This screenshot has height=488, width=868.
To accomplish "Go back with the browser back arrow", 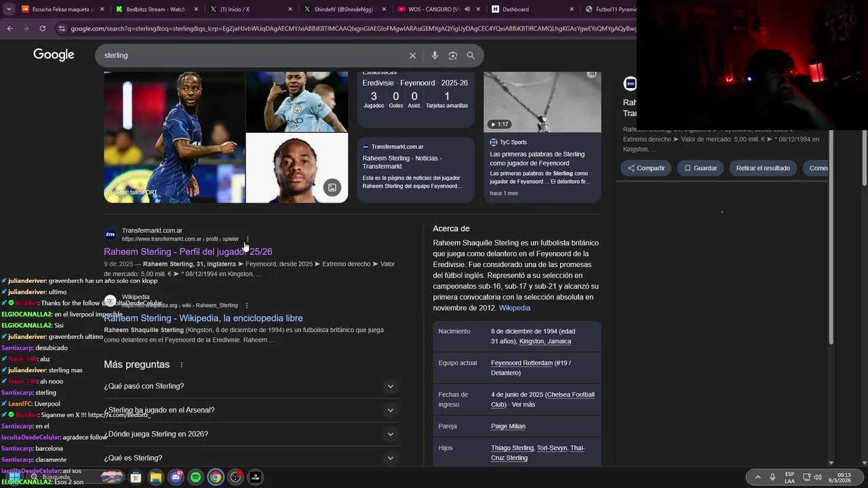I will click(x=9, y=28).
